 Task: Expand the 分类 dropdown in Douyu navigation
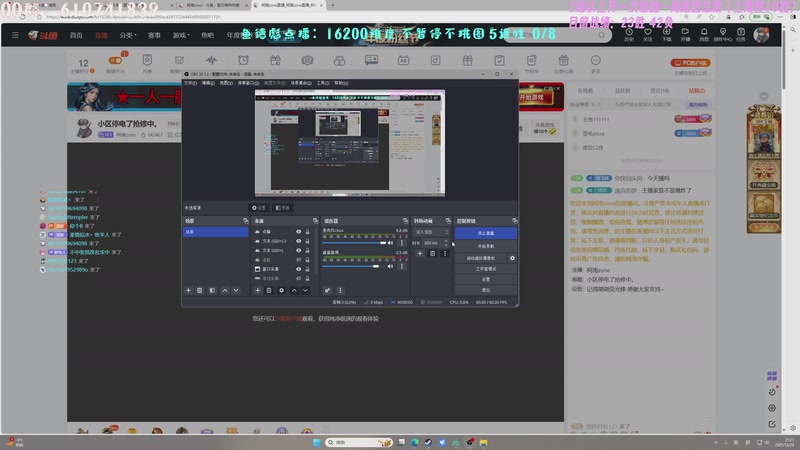tap(128, 35)
